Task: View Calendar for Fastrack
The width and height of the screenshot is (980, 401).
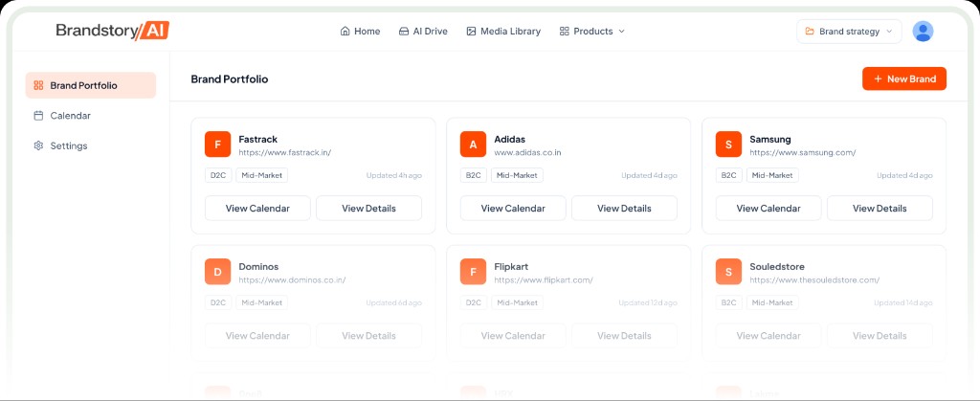Action: point(257,208)
